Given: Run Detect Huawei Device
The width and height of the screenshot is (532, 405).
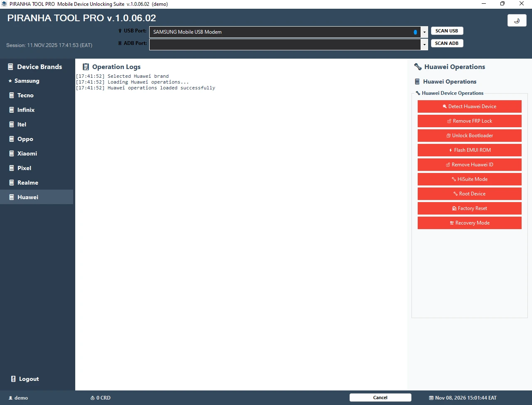Looking at the screenshot, I should pyautogui.click(x=470, y=106).
